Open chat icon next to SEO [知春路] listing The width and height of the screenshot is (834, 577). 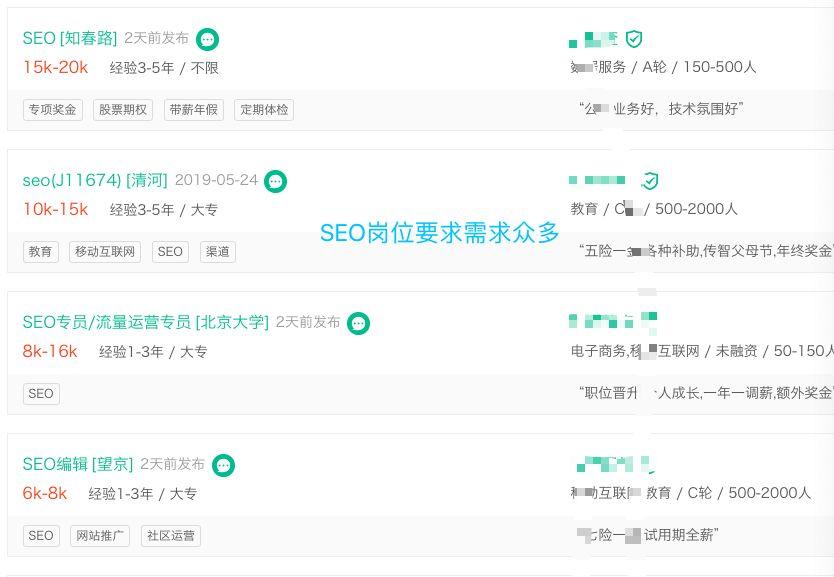(207, 39)
